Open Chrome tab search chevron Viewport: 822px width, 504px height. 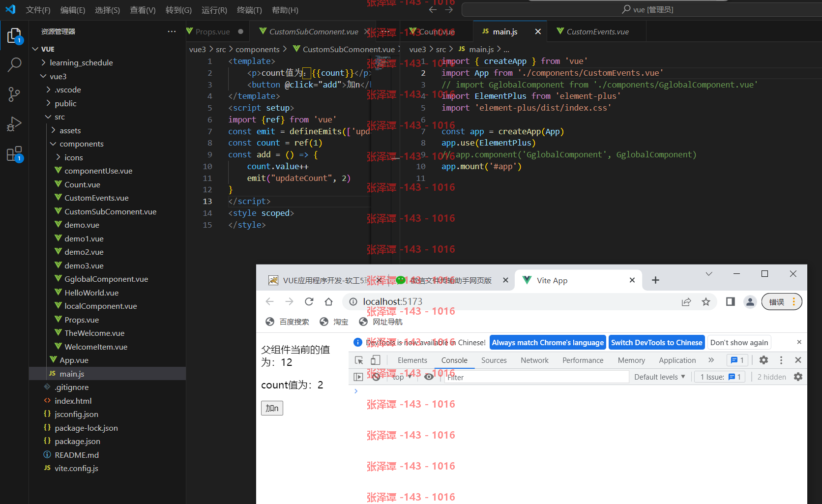click(709, 274)
